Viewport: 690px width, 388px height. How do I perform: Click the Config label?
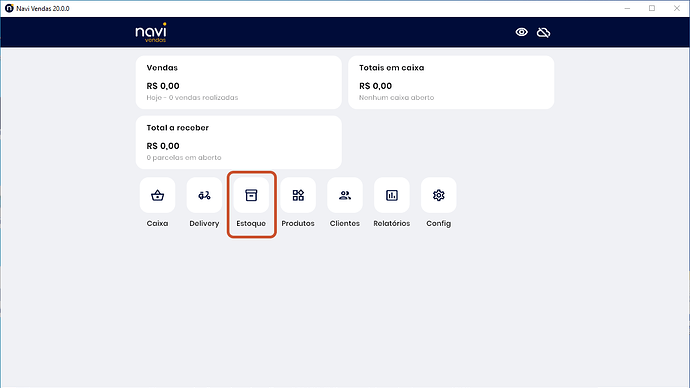pos(439,223)
